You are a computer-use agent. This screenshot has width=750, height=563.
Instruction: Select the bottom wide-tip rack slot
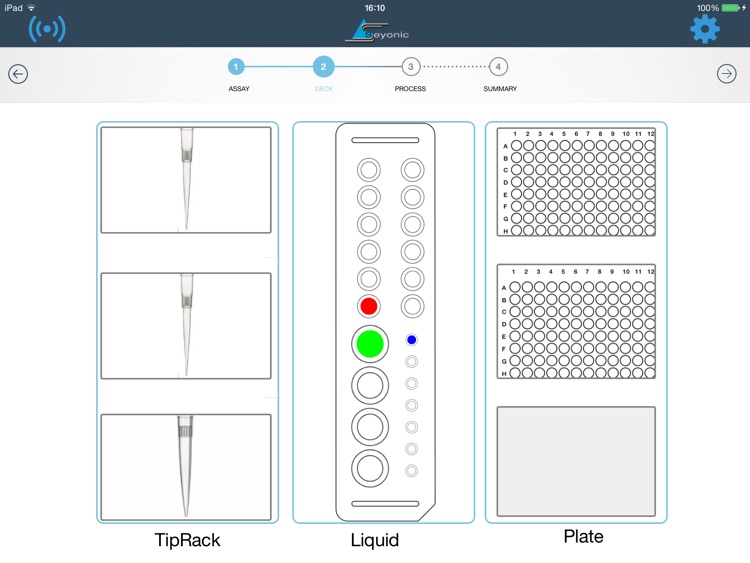(186, 467)
